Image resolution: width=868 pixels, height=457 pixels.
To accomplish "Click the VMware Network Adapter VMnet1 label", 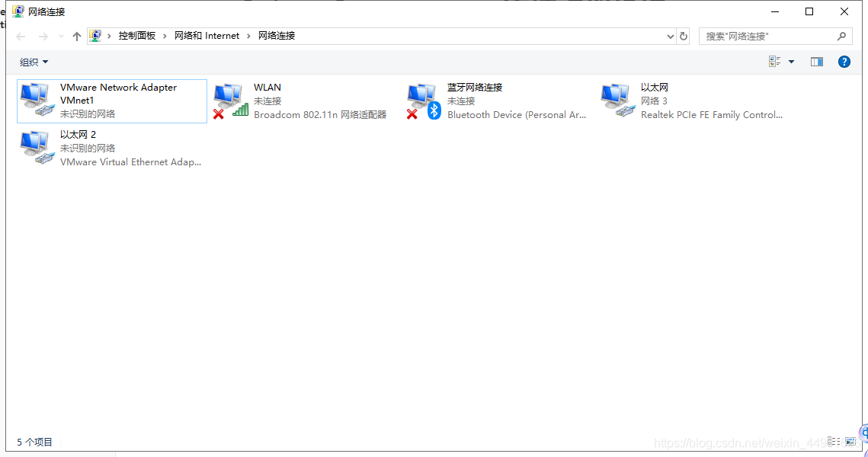I will 118,94.
